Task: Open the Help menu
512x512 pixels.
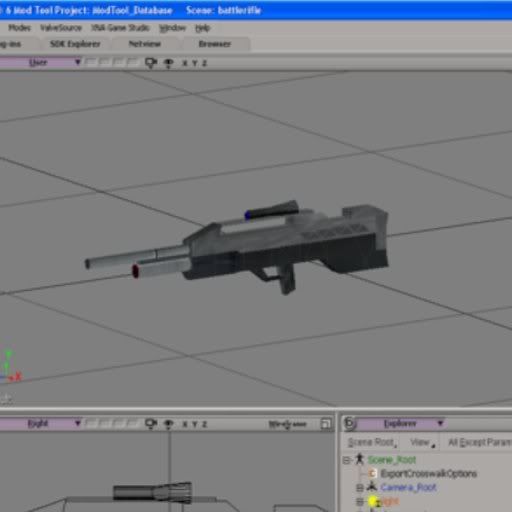Action: tap(202, 28)
